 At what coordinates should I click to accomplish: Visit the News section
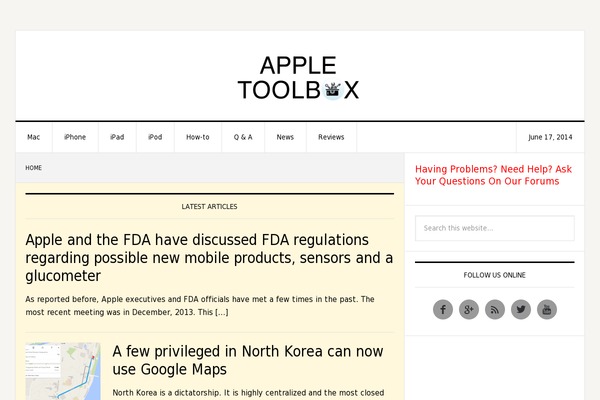[x=285, y=137]
